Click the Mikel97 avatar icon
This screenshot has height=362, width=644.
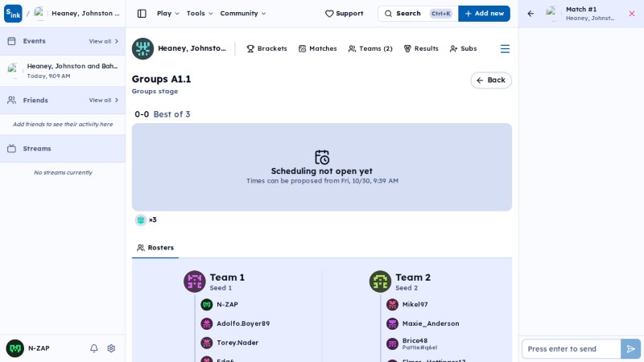[392, 305]
